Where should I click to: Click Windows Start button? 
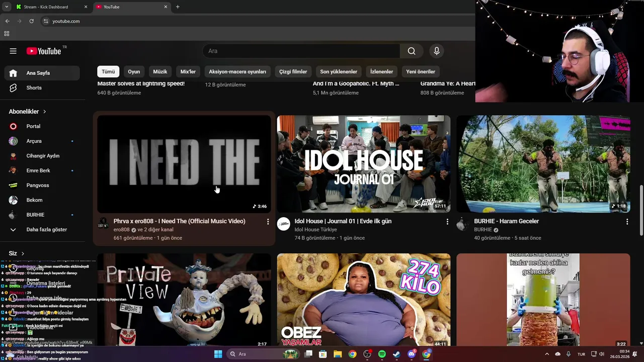[218, 354]
